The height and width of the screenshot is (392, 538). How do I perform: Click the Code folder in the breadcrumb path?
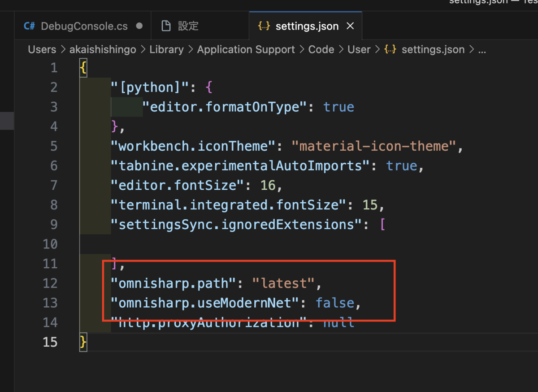[321, 49]
